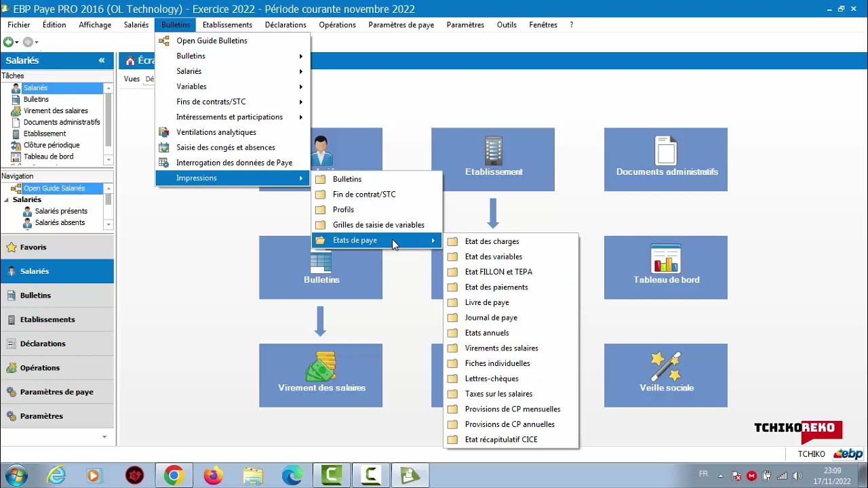Viewport: 868px width, 488px height.
Task: Click the Etats annuels folder icon
Action: pos(452,333)
